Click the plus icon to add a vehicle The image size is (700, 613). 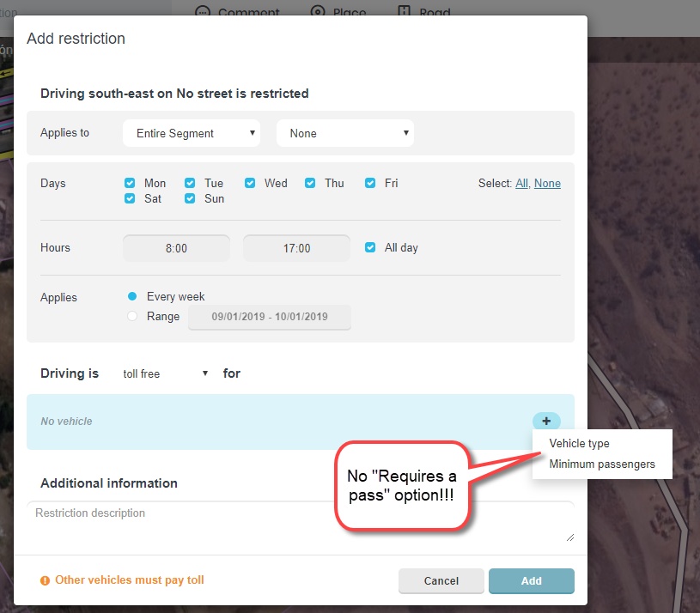546,421
